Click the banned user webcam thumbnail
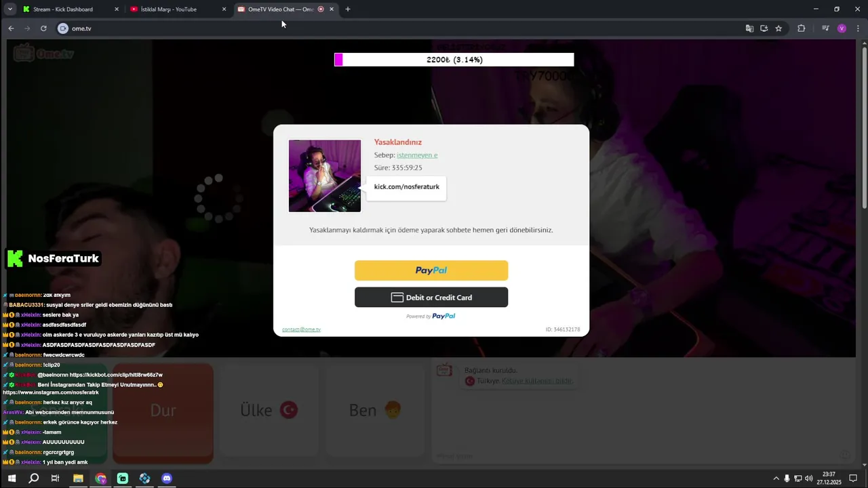This screenshot has height=488, width=868. (325, 176)
